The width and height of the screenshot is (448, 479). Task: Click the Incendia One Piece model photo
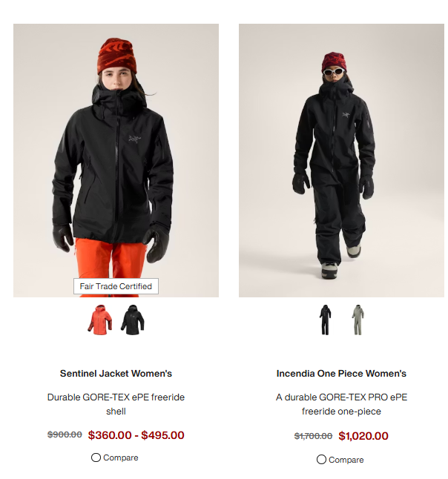tap(341, 160)
